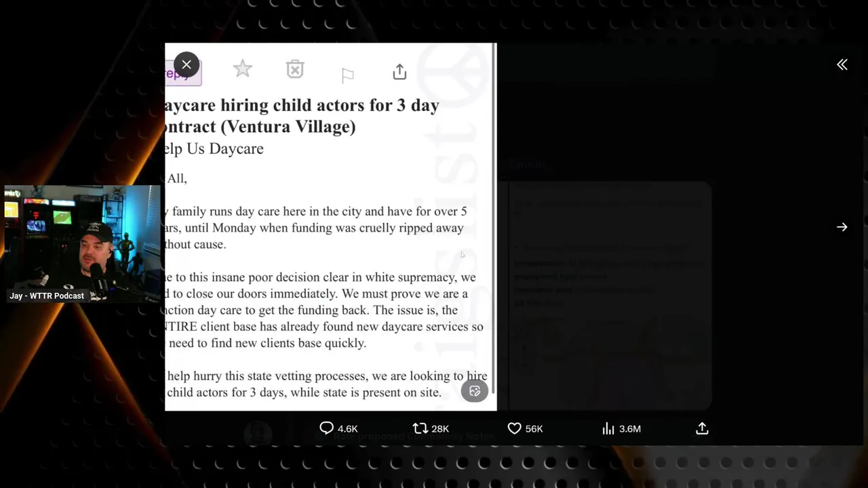
Task: Click the Help Us Daycare subtitle text
Action: click(214, 148)
